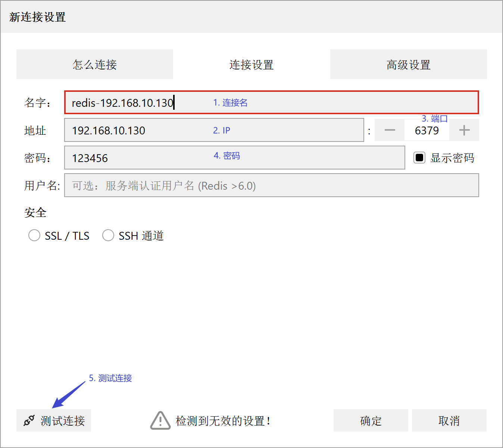Click the 检测到无效的设置 warning text
Image resolution: width=503 pixels, height=448 pixels.
pyautogui.click(x=223, y=421)
